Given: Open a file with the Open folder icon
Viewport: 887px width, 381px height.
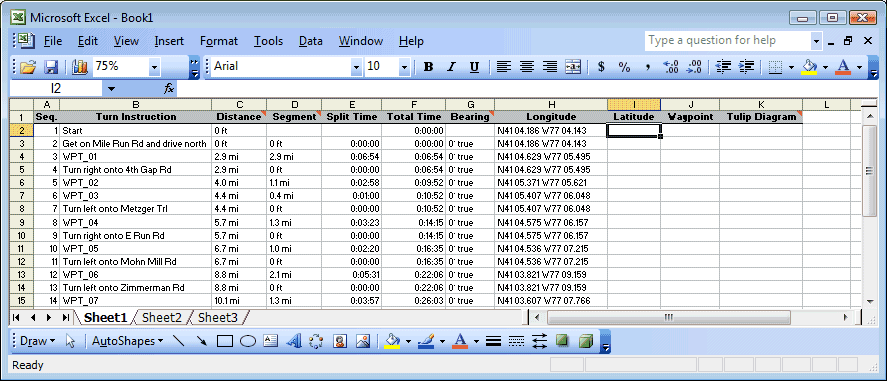Looking at the screenshot, I should click(28, 67).
